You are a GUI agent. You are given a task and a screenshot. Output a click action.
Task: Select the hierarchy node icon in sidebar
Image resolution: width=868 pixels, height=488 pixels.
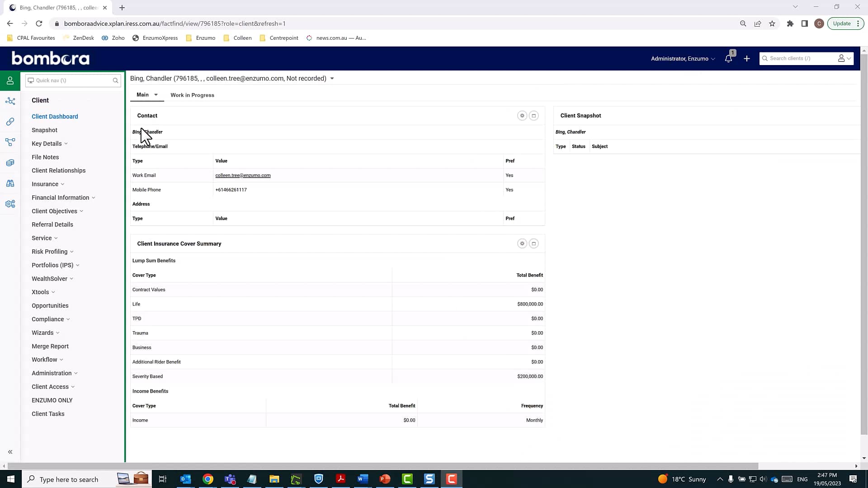(10, 142)
